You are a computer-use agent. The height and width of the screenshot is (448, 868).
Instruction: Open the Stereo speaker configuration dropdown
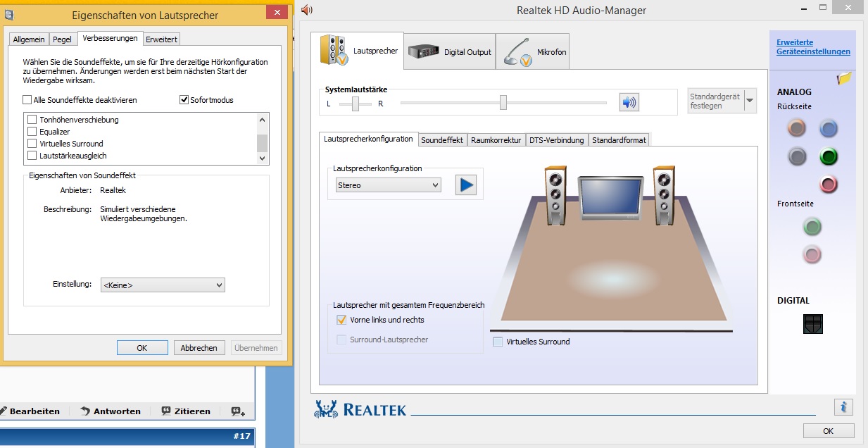tap(388, 185)
